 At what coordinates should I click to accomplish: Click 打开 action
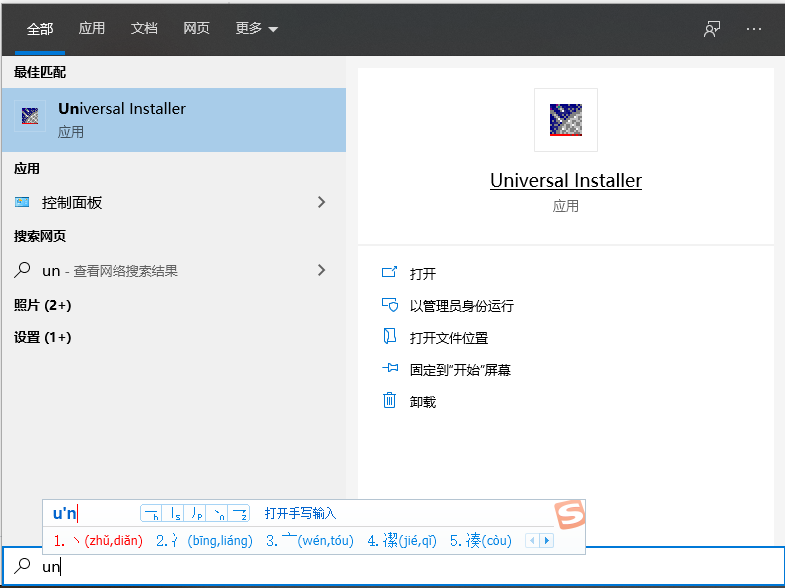point(423,274)
